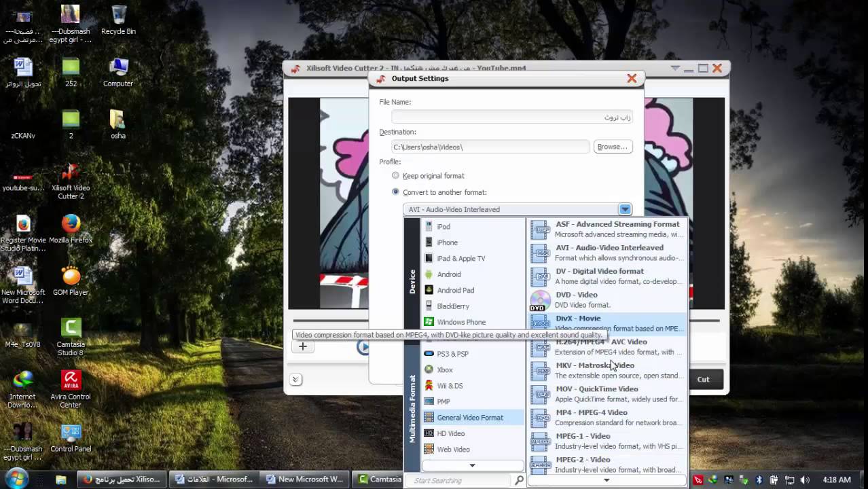The width and height of the screenshot is (868, 489).
Task: Open Control Panel desktop shortcut
Action: (x=71, y=437)
